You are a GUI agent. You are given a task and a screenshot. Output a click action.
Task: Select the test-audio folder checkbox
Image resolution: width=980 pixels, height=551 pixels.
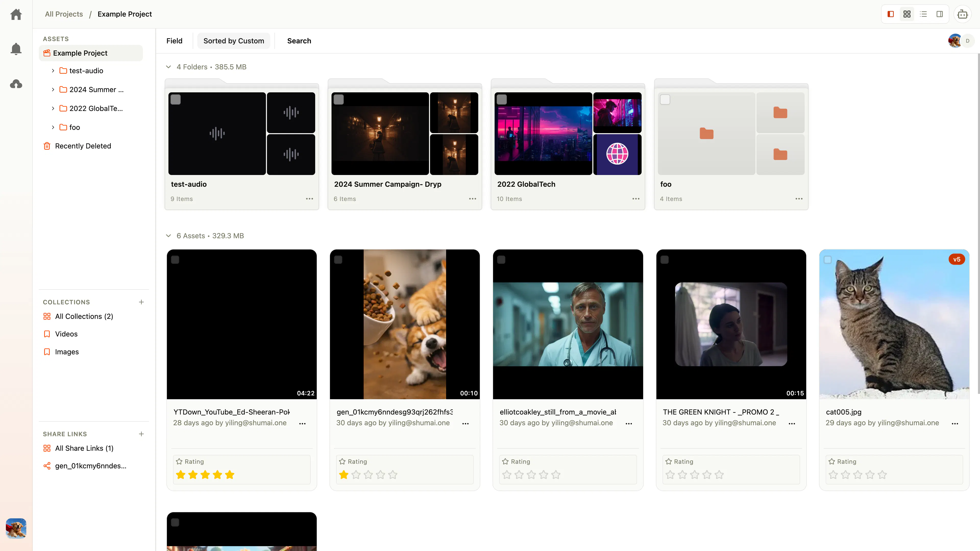pos(175,100)
